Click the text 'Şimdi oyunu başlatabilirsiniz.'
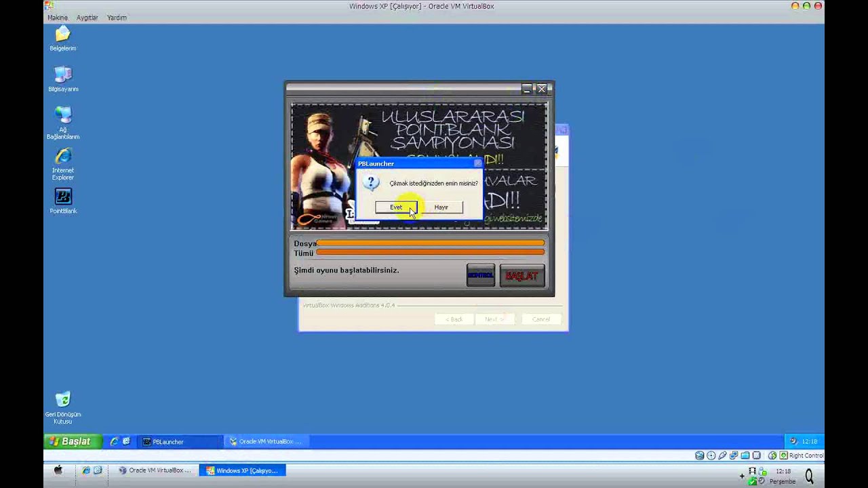868x488 pixels. coord(347,270)
